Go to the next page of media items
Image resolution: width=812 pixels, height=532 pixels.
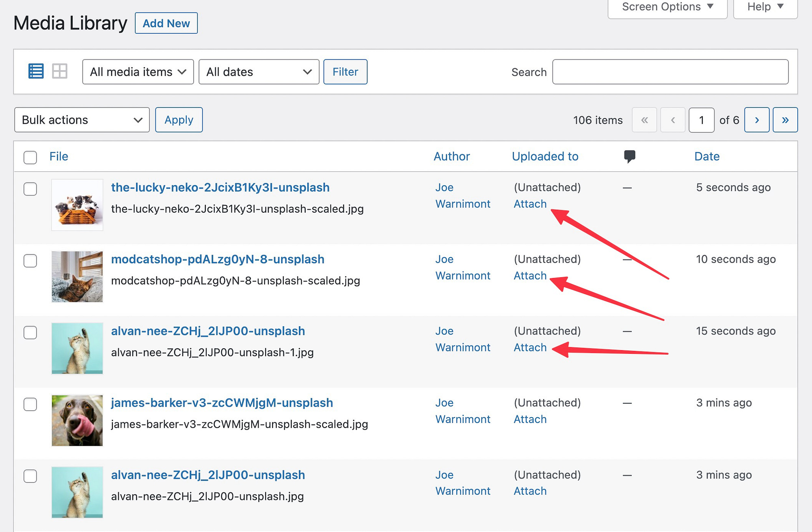click(x=756, y=120)
